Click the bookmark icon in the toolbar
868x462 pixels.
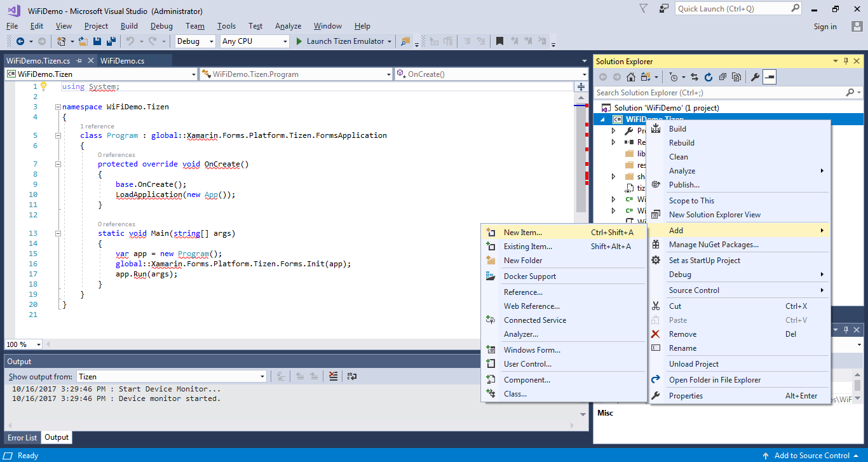pos(499,41)
